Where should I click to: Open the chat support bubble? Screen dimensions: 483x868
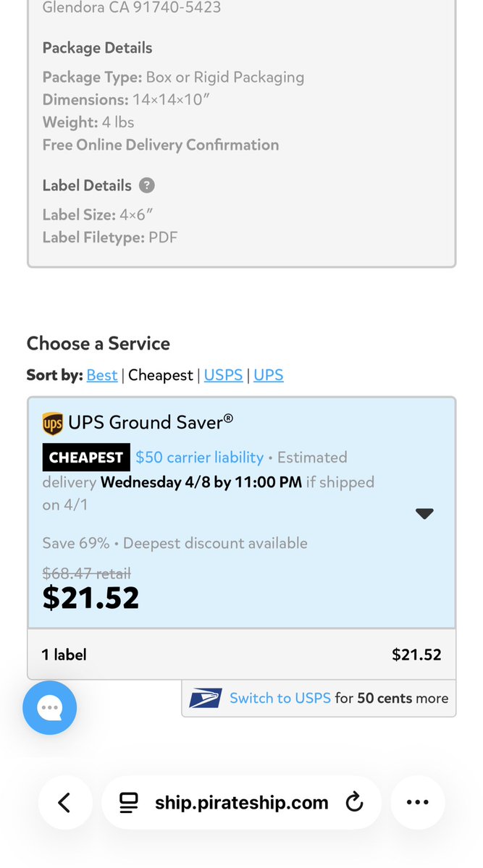(x=49, y=707)
